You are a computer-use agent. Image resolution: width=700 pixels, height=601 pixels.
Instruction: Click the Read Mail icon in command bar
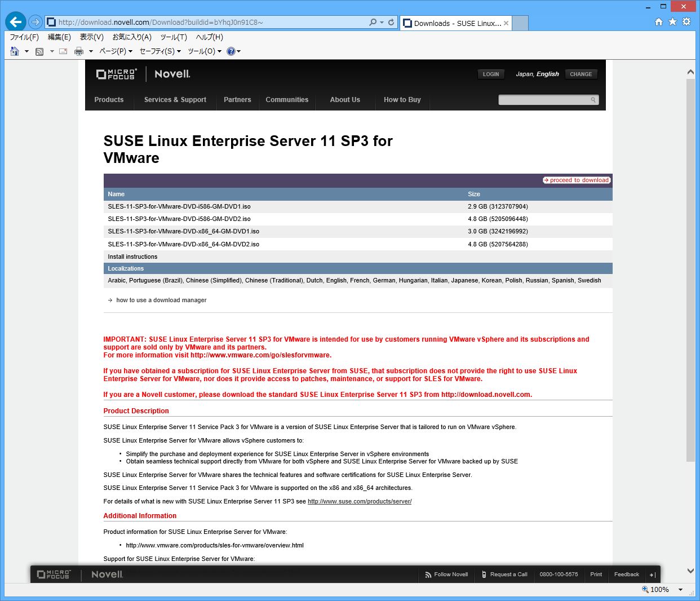(x=63, y=51)
